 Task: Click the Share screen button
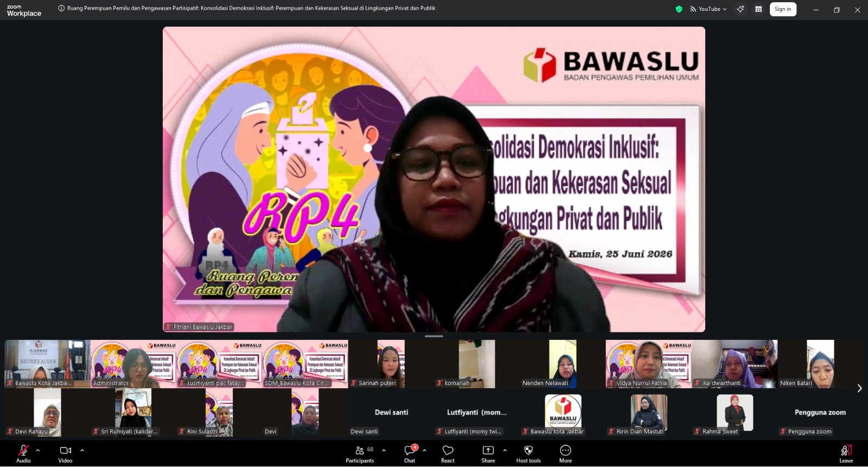(x=488, y=453)
